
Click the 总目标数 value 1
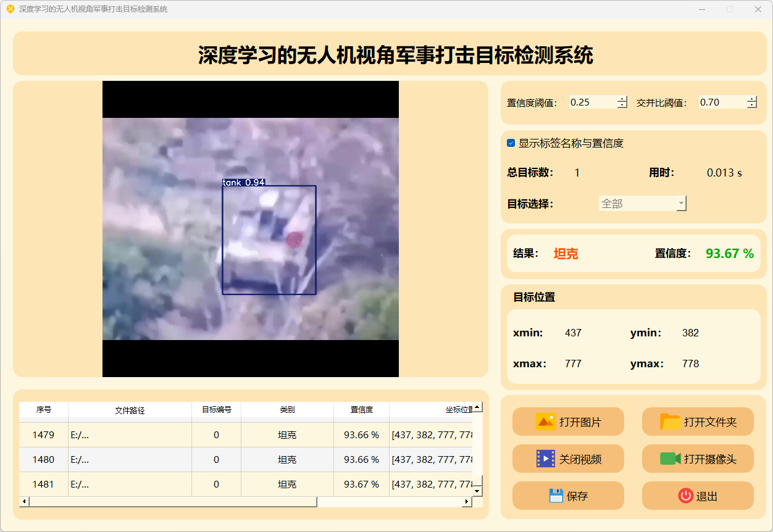pos(577,173)
